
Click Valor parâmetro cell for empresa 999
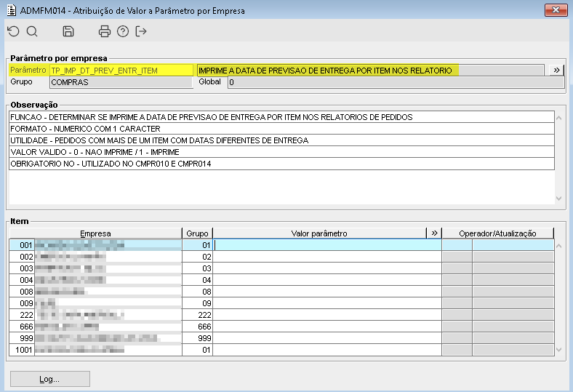[327, 338]
